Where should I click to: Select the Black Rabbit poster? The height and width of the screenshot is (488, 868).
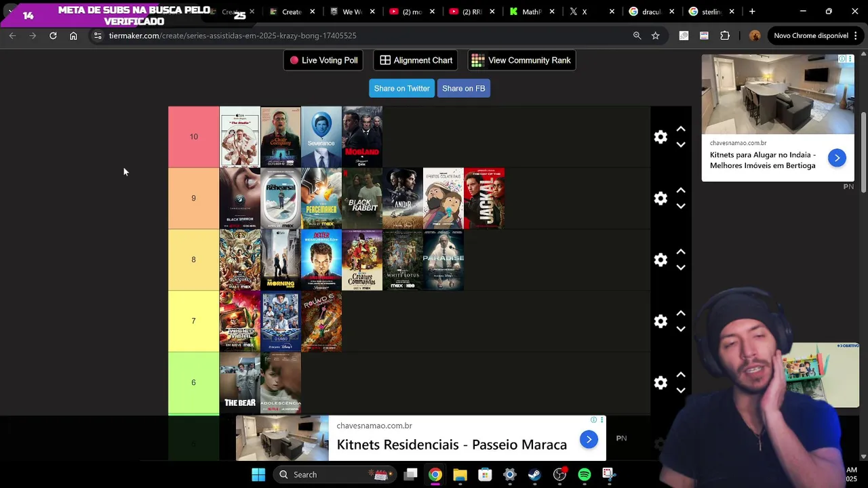(x=362, y=199)
